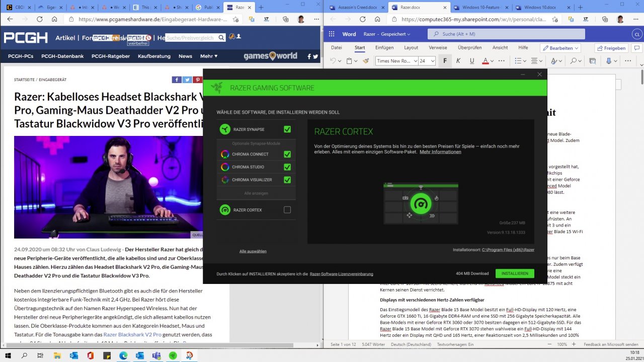Open bullet list dropdown in Word
Image resolution: width=644 pixels, height=362 pixels.
(525, 61)
